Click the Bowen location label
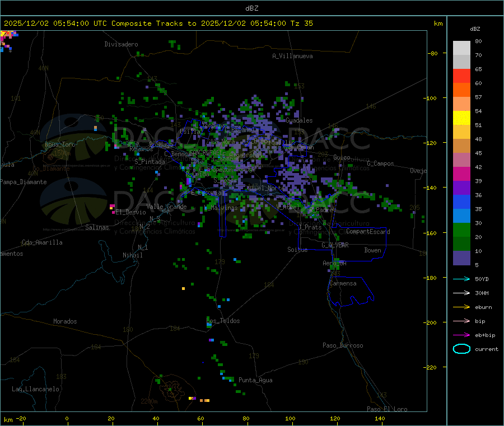This screenshot has width=504, height=426. [372, 250]
